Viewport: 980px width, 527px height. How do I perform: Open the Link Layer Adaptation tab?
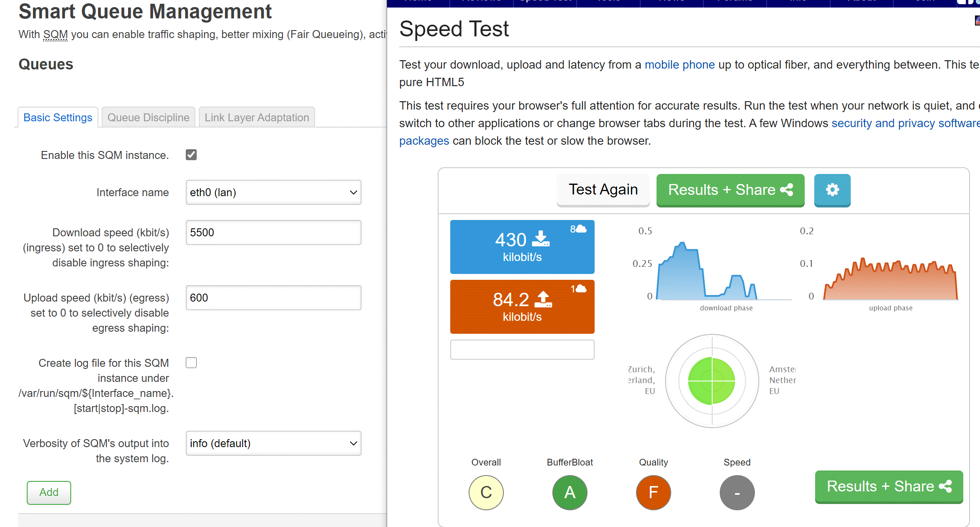(x=257, y=118)
